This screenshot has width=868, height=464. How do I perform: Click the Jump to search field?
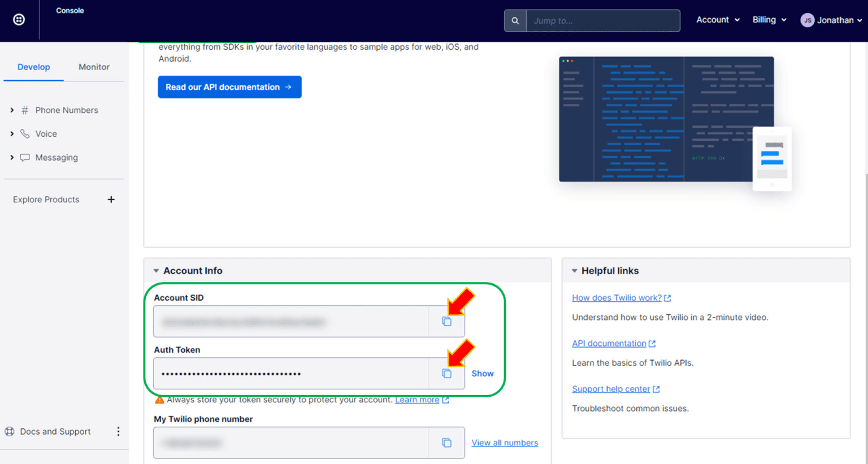pos(603,20)
